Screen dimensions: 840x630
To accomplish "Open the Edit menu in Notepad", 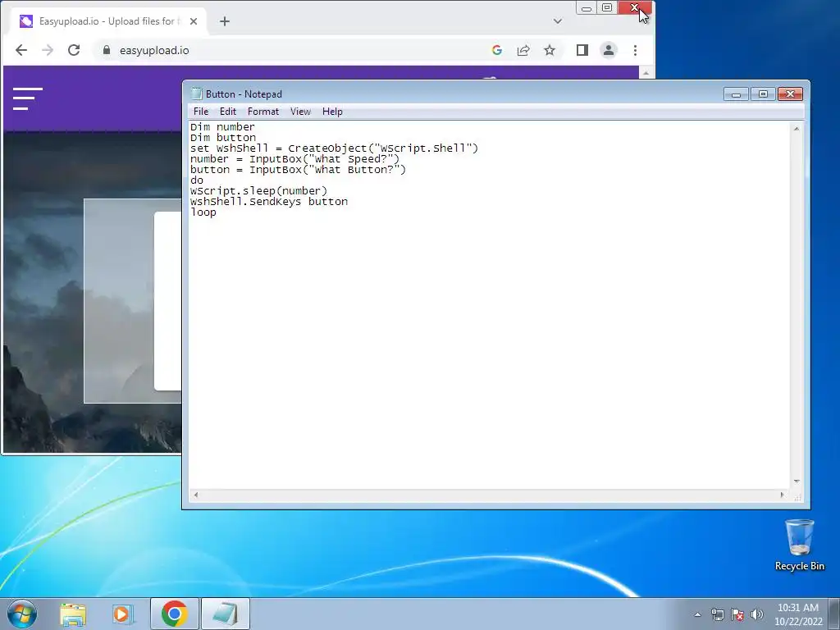I will point(228,112).
